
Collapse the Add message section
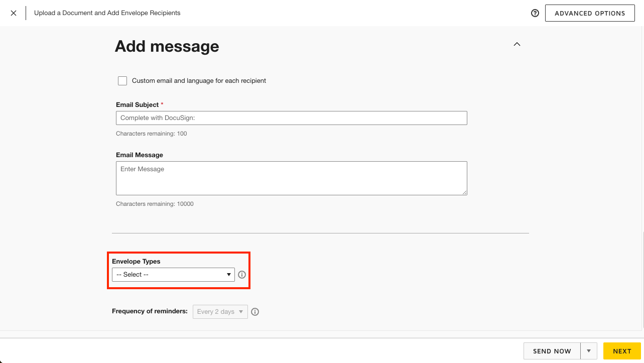tap(517, 44)
